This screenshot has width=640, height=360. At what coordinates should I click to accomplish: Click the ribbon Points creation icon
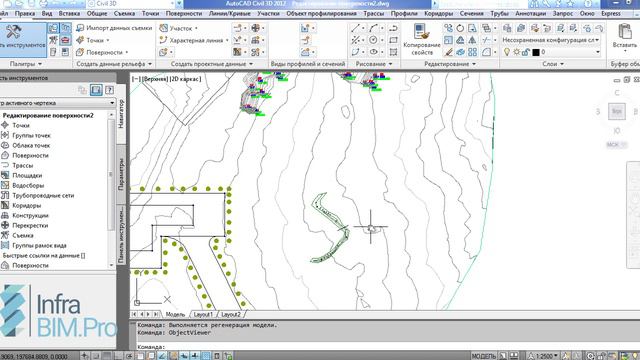coord(80,40)
